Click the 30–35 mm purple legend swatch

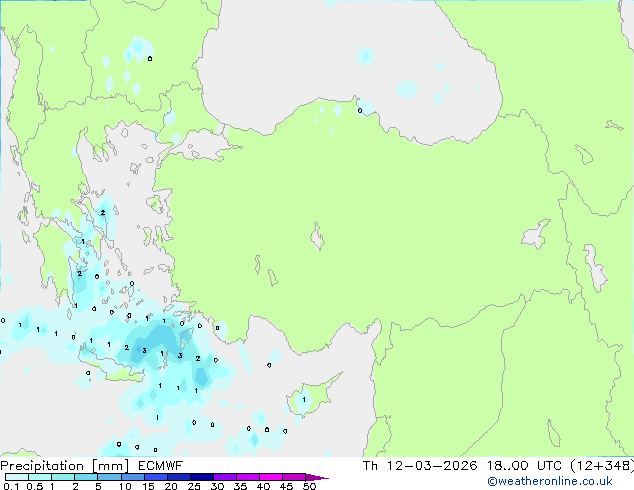click(224, 477)
